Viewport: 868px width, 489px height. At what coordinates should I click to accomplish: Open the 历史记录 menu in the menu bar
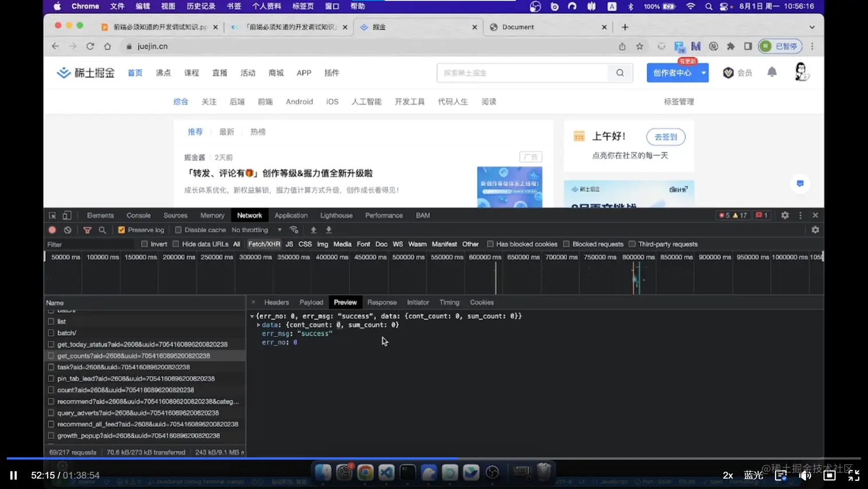(201, 6)
